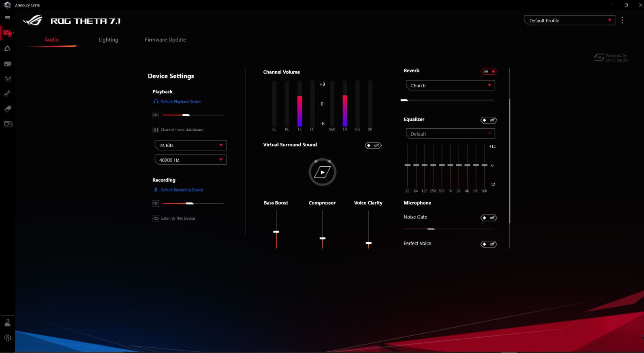The image size is (644, 353).
Task: Open the 48000 Hz sample rate dropdown
Action: [x=190, y=160]
